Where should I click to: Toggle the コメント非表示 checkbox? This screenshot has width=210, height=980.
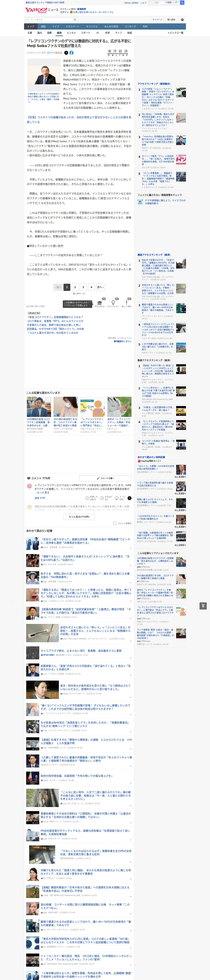[x=115, y=523]
